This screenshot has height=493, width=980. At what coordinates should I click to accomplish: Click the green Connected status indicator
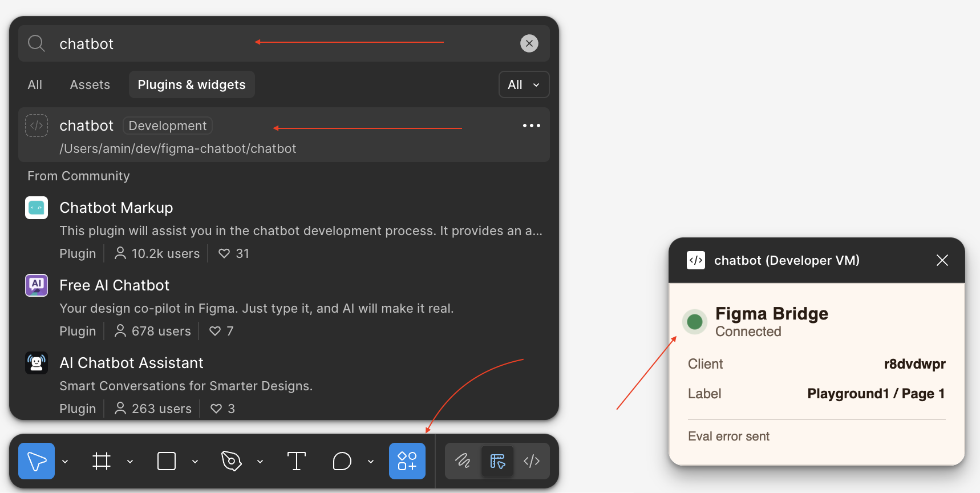coord(695,322)
